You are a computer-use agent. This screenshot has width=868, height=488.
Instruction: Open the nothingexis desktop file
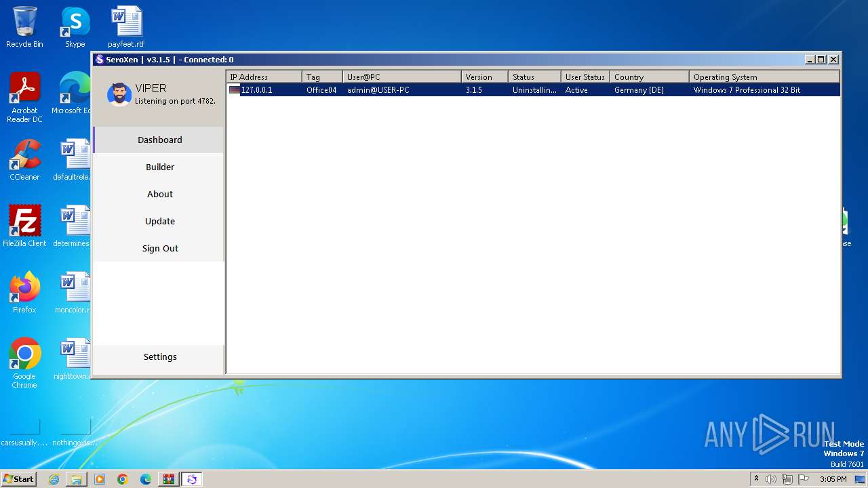tap(75, 432)
